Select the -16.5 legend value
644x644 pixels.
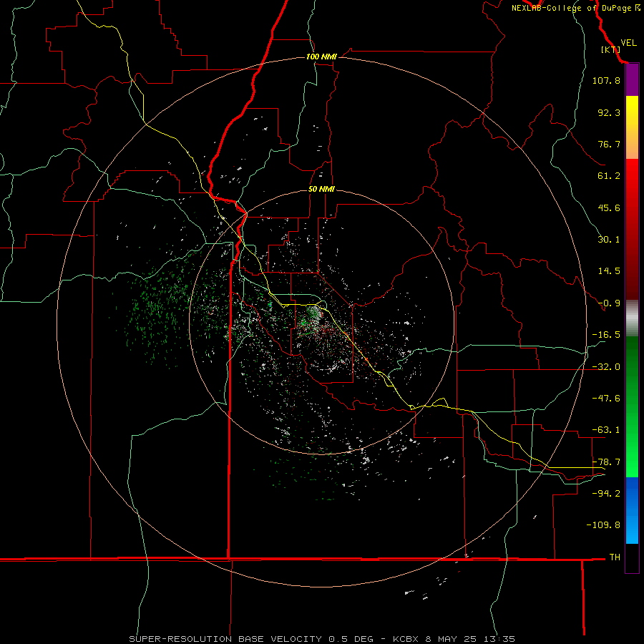pyautogui.click(x=606, y=335)
